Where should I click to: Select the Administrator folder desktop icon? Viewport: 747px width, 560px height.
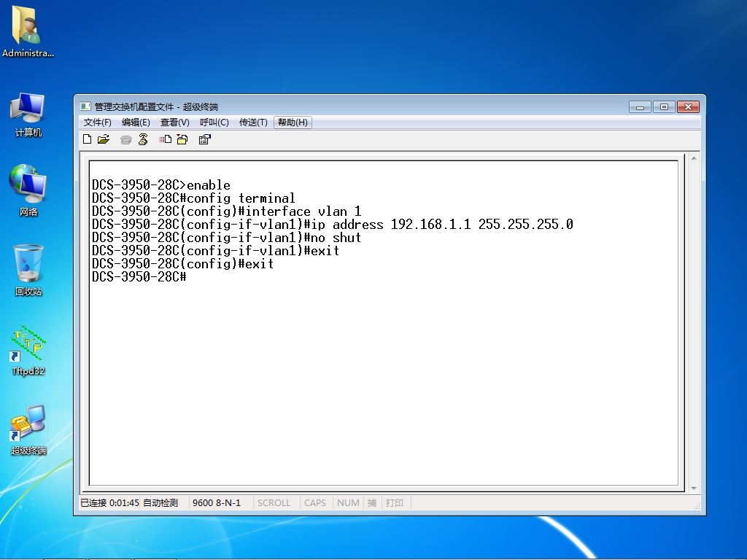[x=28, y=31]
